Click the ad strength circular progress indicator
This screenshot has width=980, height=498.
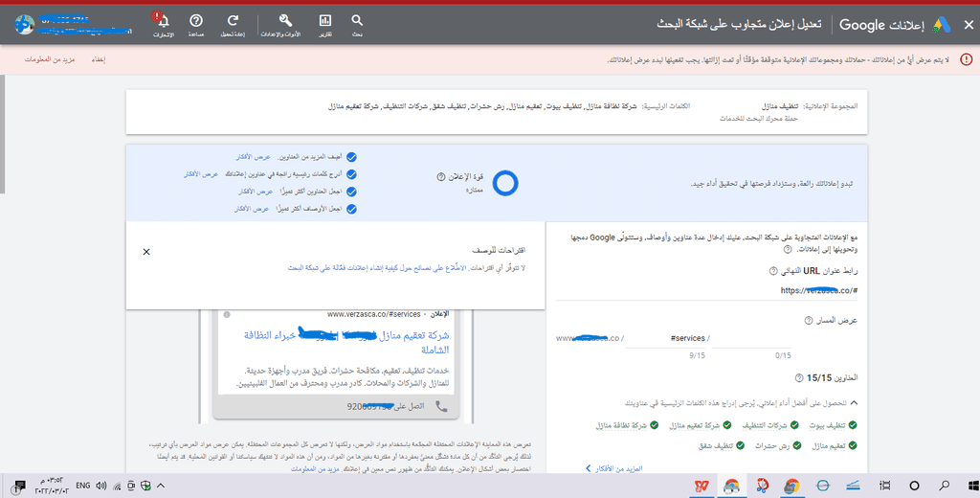504,183
